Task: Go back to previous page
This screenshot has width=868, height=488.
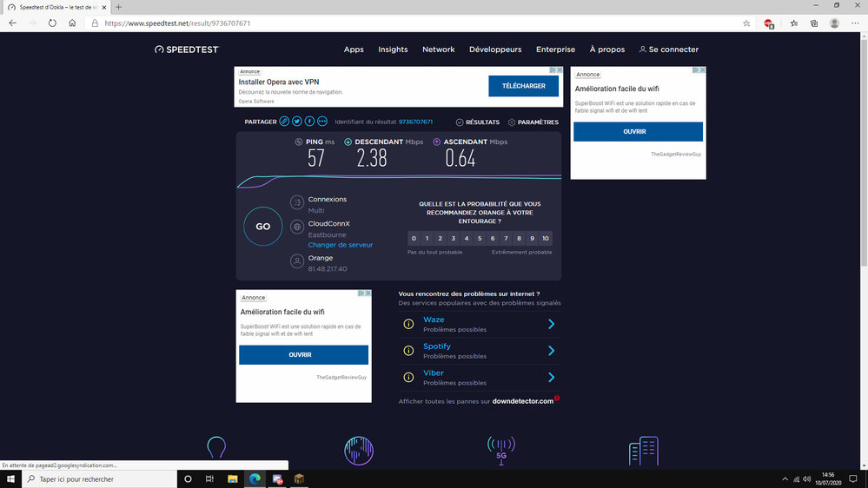Action: coord(12,23)
